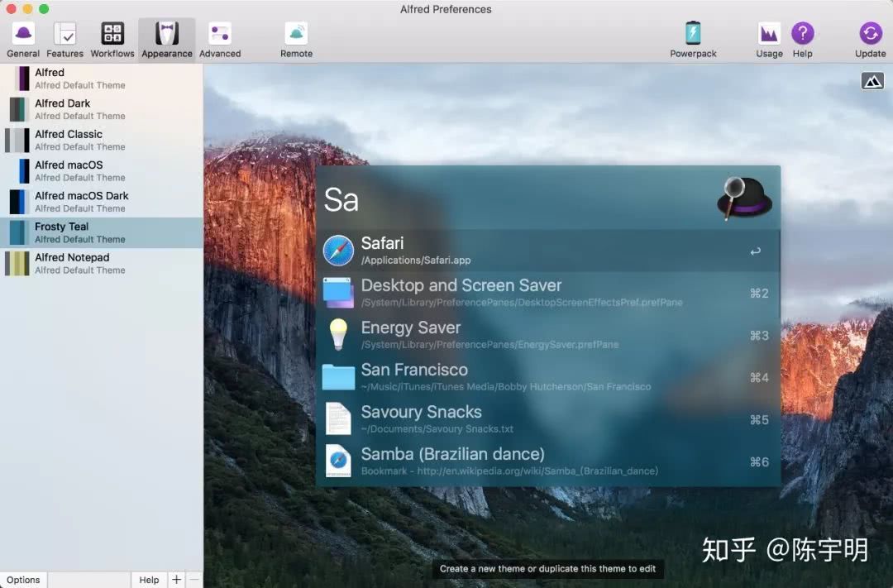The image size is (893, 588).
Task: Click the Help button below theme list
Action: coord(149,580)
